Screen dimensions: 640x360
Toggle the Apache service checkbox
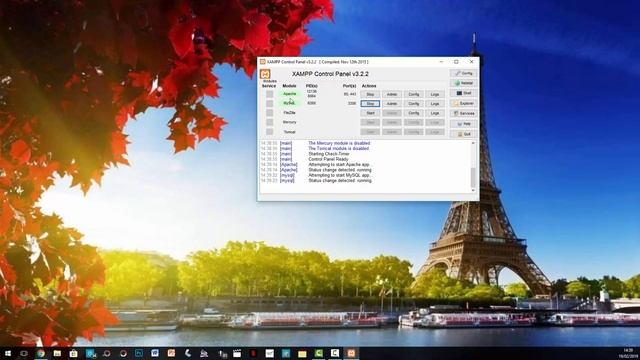[x=269, y=94]
